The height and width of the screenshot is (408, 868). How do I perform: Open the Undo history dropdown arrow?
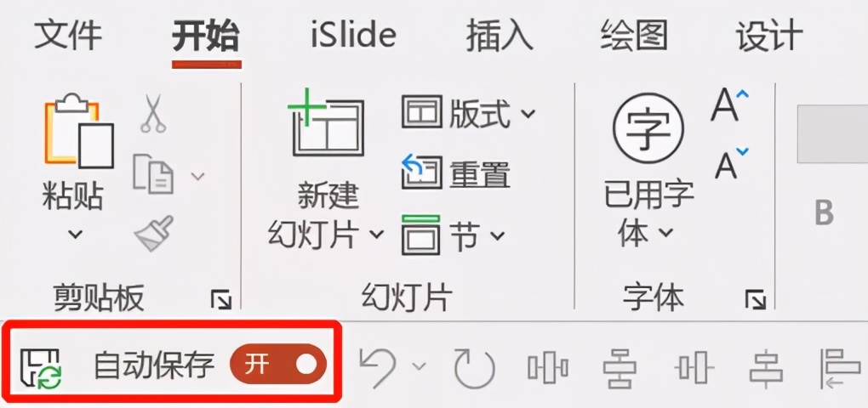tap(419, 366)
